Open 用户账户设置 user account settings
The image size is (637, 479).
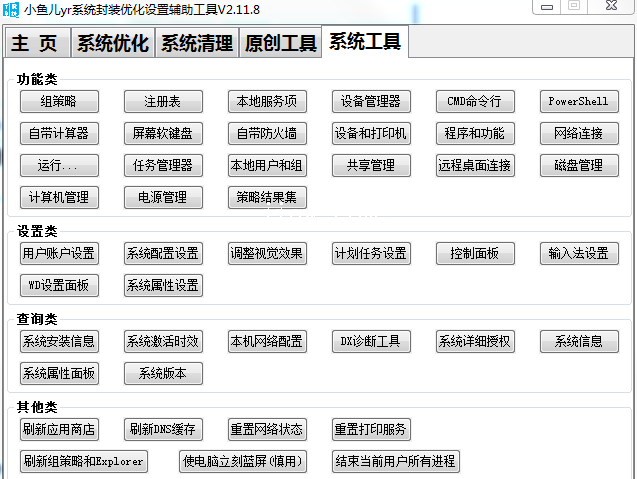[x=59, y=254]
